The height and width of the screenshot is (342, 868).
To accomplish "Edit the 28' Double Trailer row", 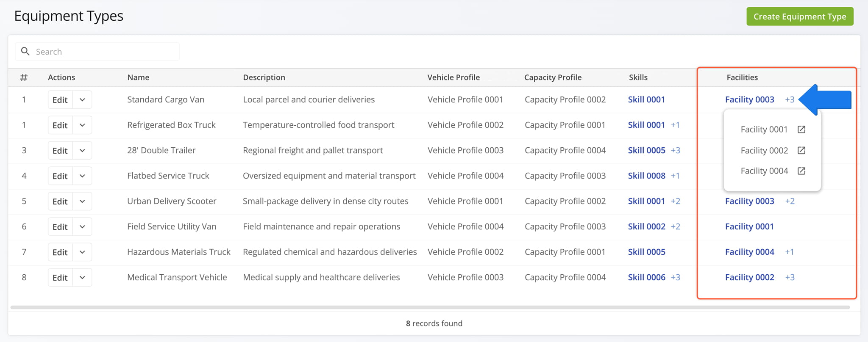I will [x=60, y=151].
